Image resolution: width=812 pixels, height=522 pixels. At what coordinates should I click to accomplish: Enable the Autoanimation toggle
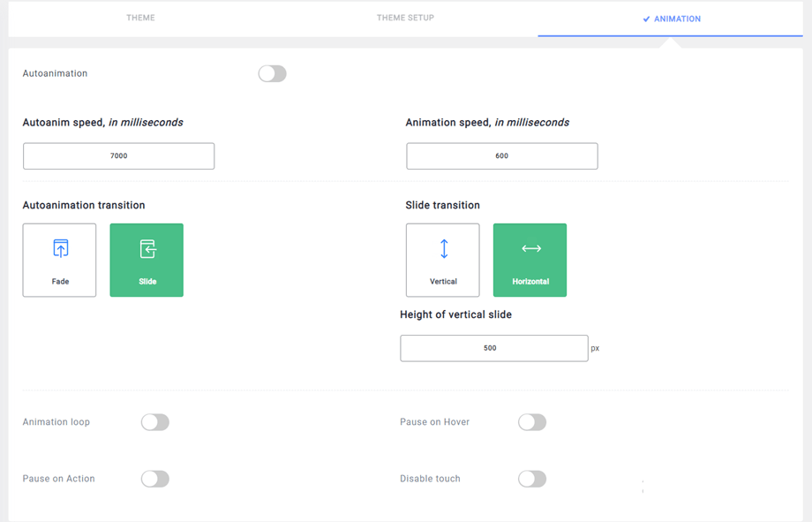[272, 74]
